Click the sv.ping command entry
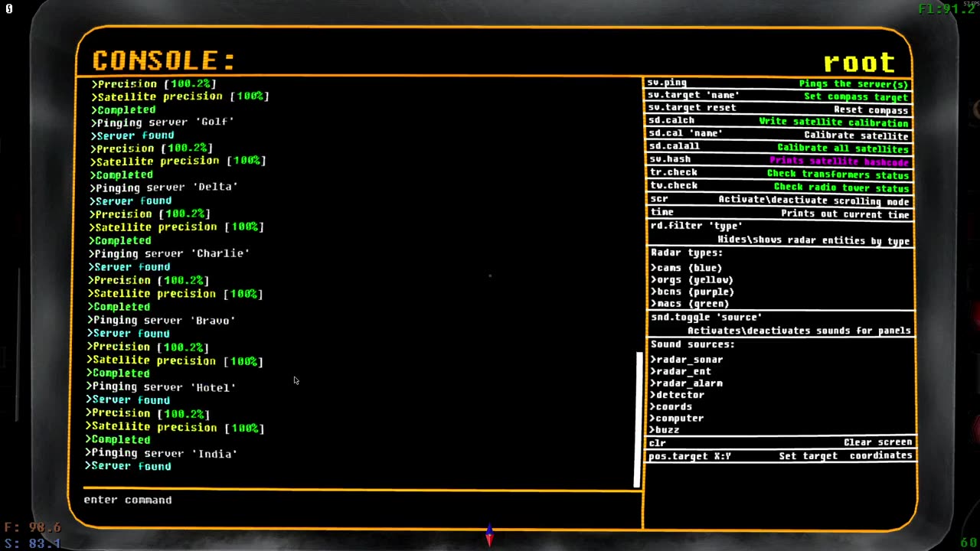Viewport: 980px width, 551px height. click(779, 83)
